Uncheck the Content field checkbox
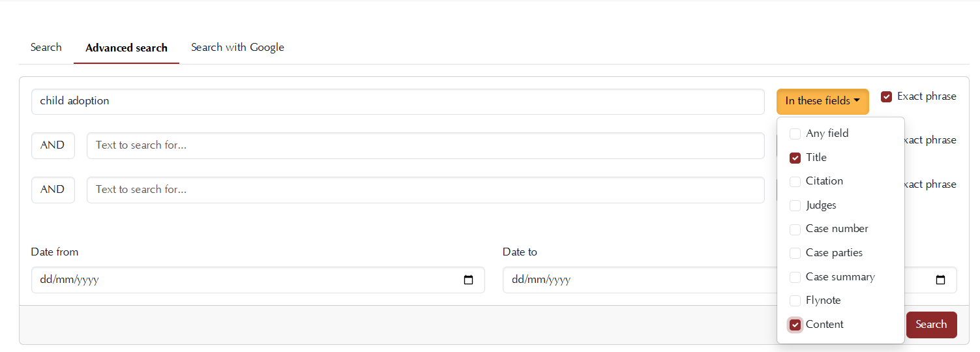 point(795,325)
